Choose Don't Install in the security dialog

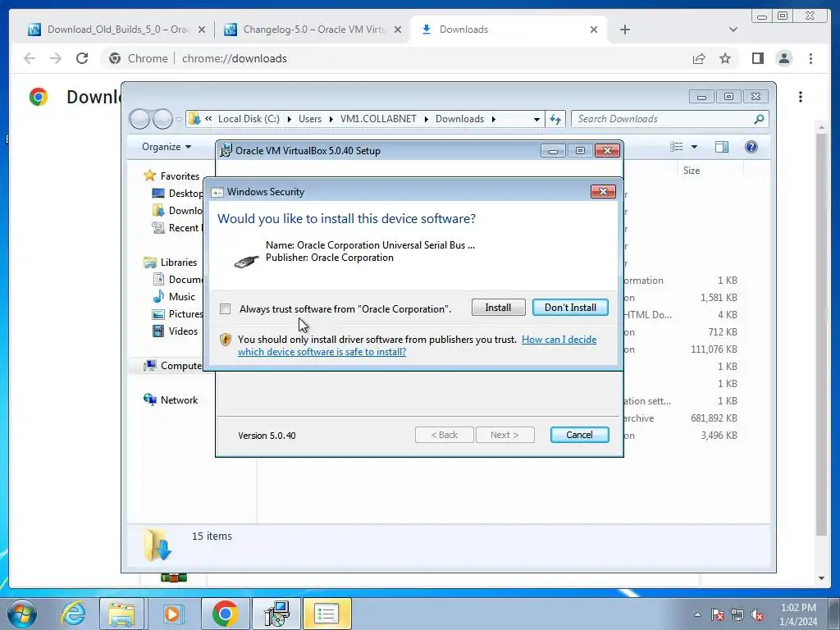click(570, 308)
